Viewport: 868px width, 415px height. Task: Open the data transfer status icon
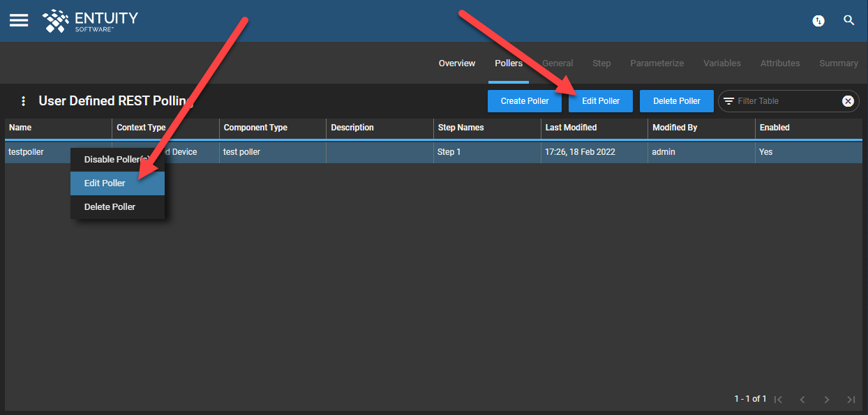click(x=818, y=21)
